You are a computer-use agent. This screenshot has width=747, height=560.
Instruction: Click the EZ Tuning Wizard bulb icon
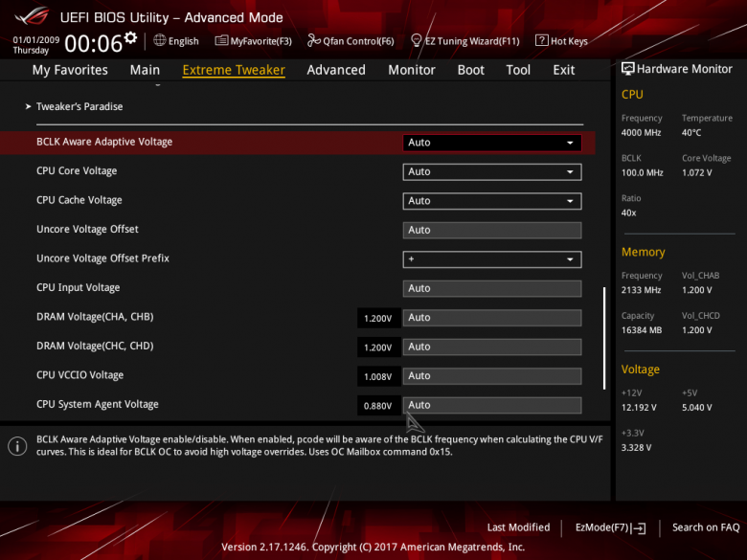[x=416, y=40]
